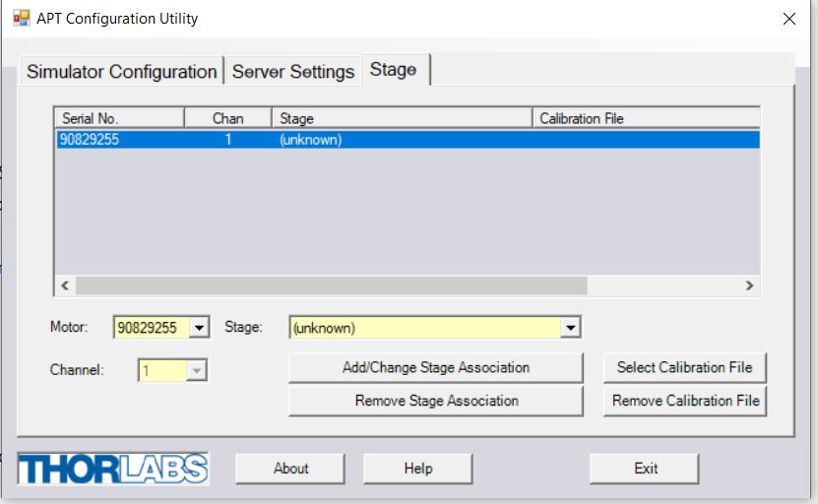This screenshot has height=504, width=818.
Task: Click the APT Configuration Utility title bar icon
Action: 21,18
